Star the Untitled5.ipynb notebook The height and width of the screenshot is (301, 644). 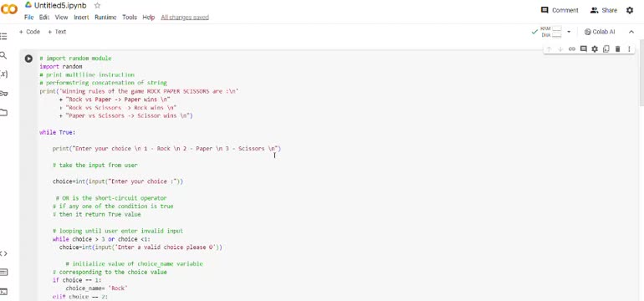(x=97, y=5)
